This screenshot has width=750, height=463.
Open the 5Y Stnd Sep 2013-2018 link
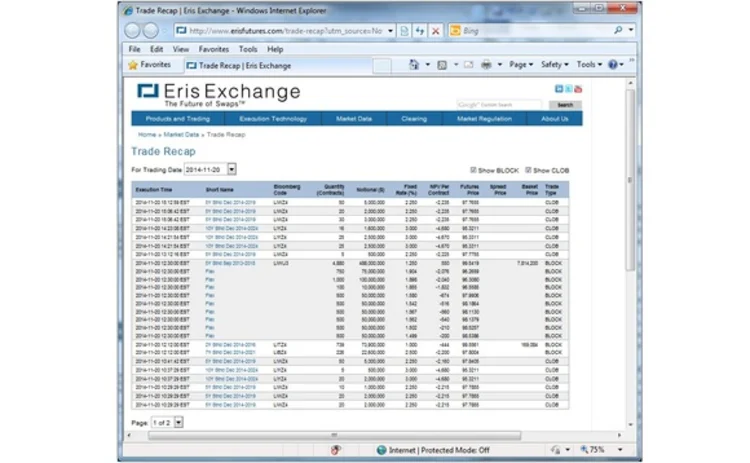(230, 263)
